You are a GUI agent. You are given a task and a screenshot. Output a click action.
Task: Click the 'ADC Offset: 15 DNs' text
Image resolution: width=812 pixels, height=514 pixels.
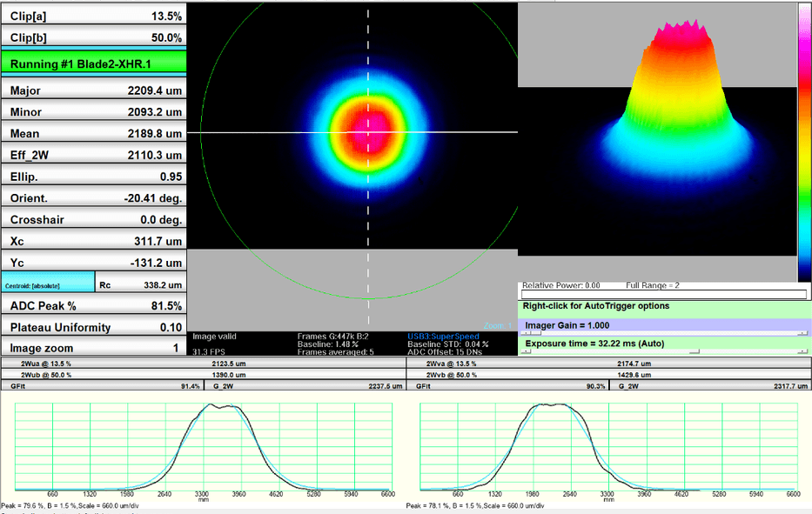445,352
